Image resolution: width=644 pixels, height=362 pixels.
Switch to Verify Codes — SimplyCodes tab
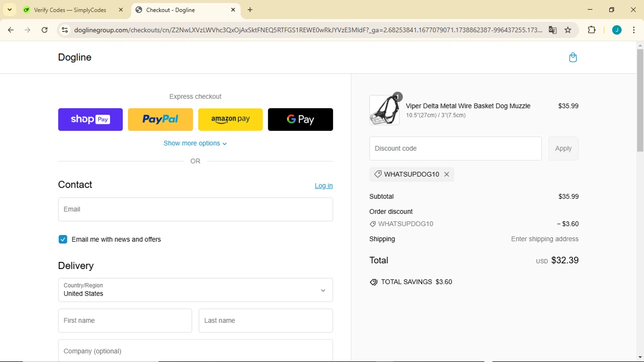coord(70,10)
